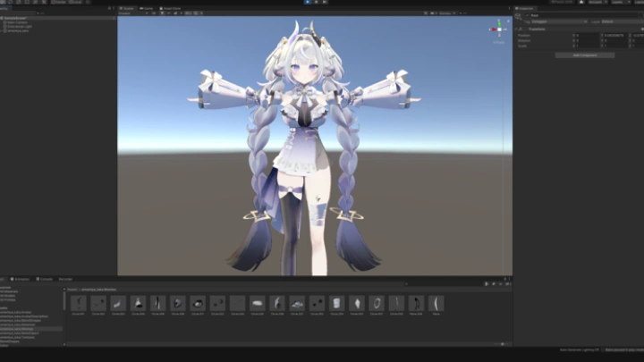The image size is (644, 362).
Task: Click the object name field in Inspector
Action: click(x=586, y=15)
